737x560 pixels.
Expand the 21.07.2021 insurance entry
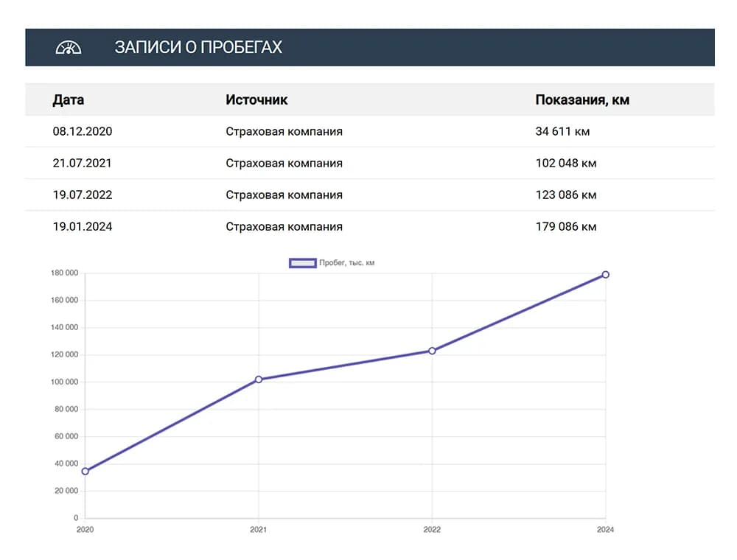point(83,163)
